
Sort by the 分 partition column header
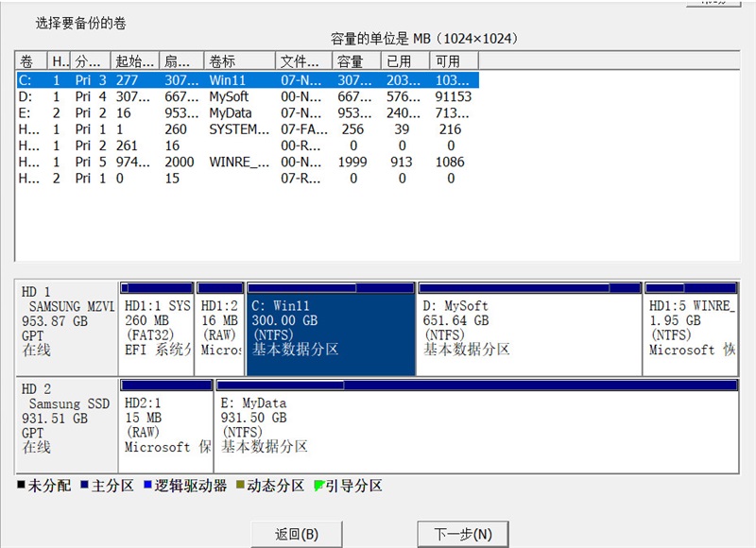[91, 61]
